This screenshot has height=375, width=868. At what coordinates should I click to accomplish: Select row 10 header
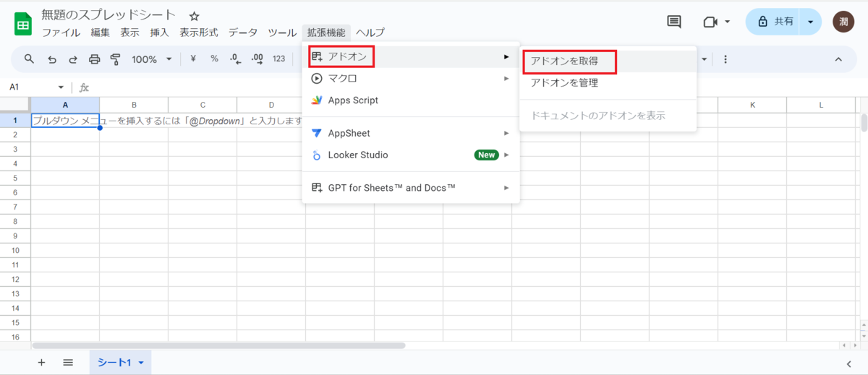pos(15,251)
